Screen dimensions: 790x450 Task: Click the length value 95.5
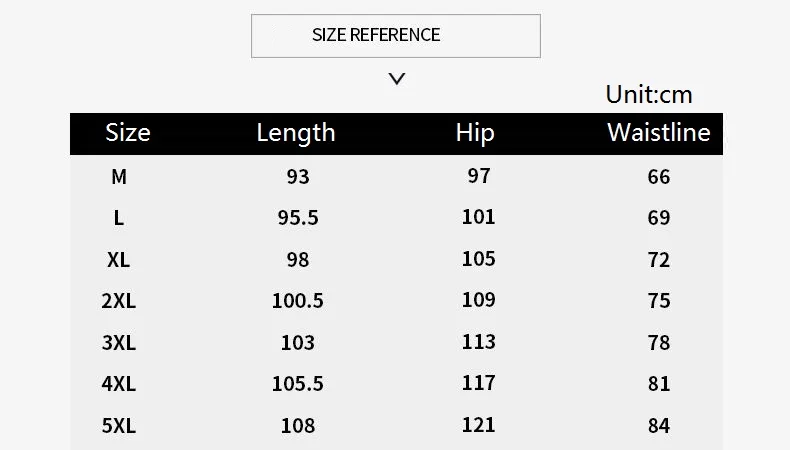pyautogui.click(x=298, y=218)
